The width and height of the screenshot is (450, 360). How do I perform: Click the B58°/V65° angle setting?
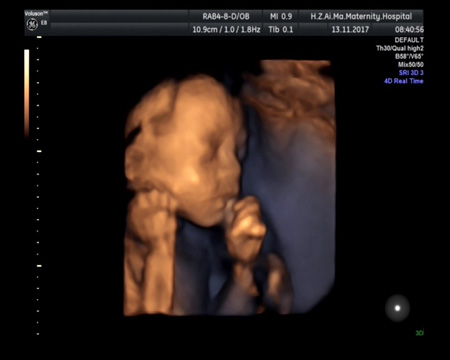tap(409, 56)
